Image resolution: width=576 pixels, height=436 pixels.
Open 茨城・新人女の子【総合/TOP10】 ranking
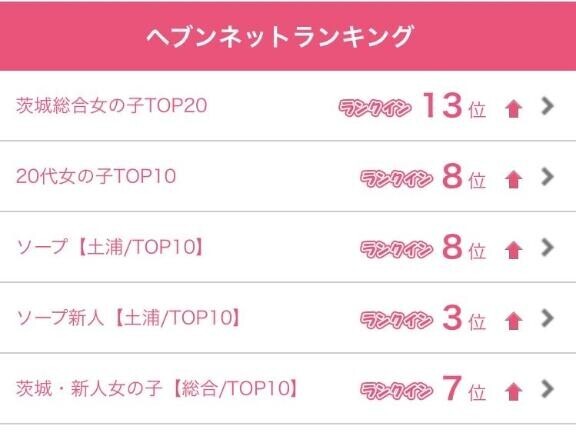pyautogui.click(x=157, y=388)
